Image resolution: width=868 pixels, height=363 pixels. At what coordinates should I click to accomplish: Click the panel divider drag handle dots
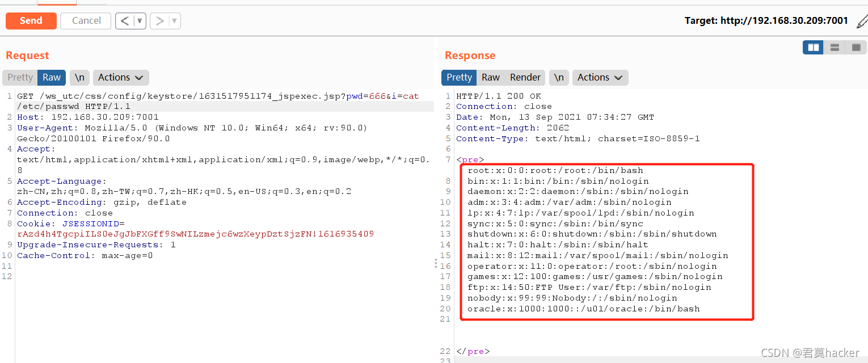[436, 263]
